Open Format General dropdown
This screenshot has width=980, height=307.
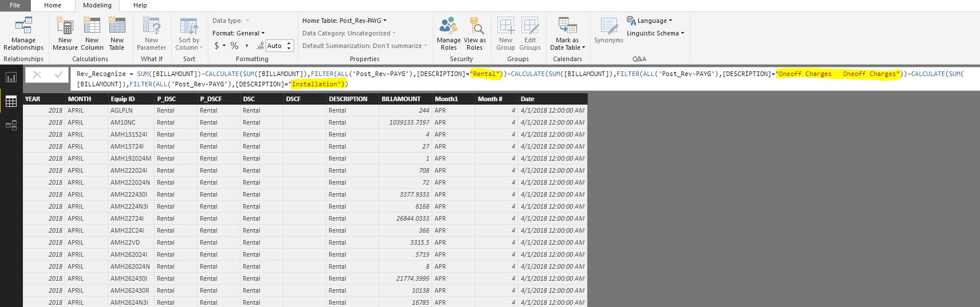[x=239, y=33]
